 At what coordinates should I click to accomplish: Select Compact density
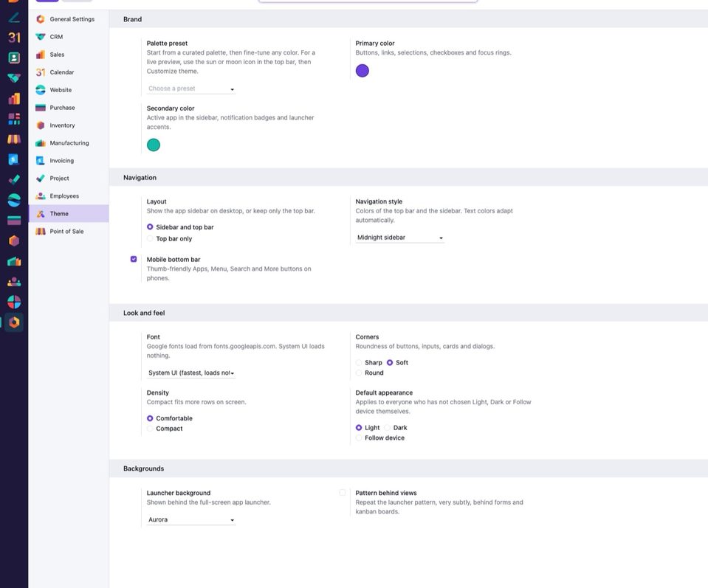150,428
